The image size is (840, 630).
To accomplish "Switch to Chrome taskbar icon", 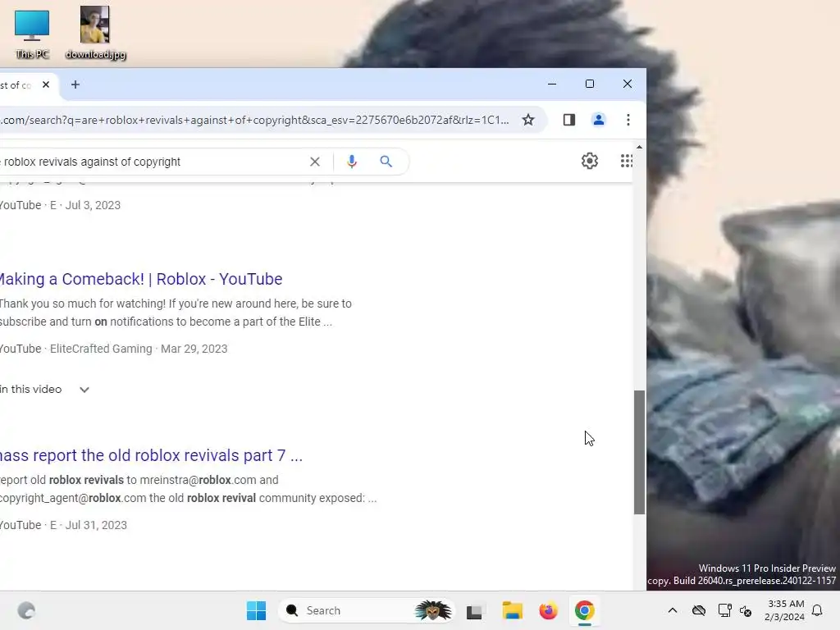I will (584, 610).
